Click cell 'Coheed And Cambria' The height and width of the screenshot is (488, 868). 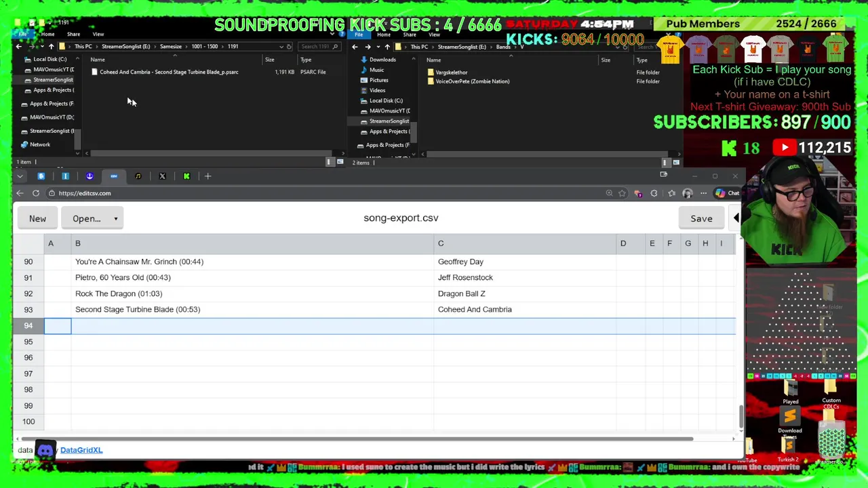(x=524, y=309)
